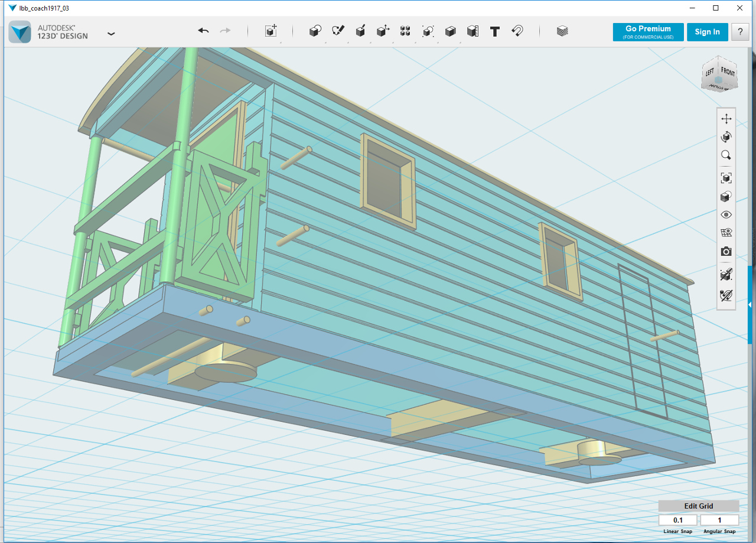Select the Zoom magnifier tool

tap(726, 155)
